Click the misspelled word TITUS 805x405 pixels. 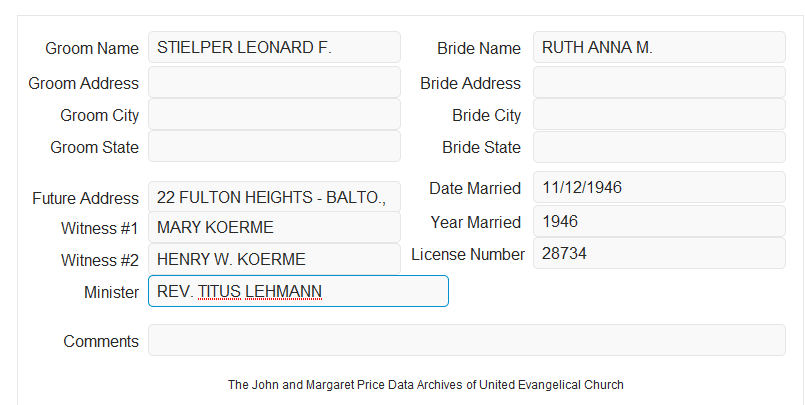tap(219, 292)
